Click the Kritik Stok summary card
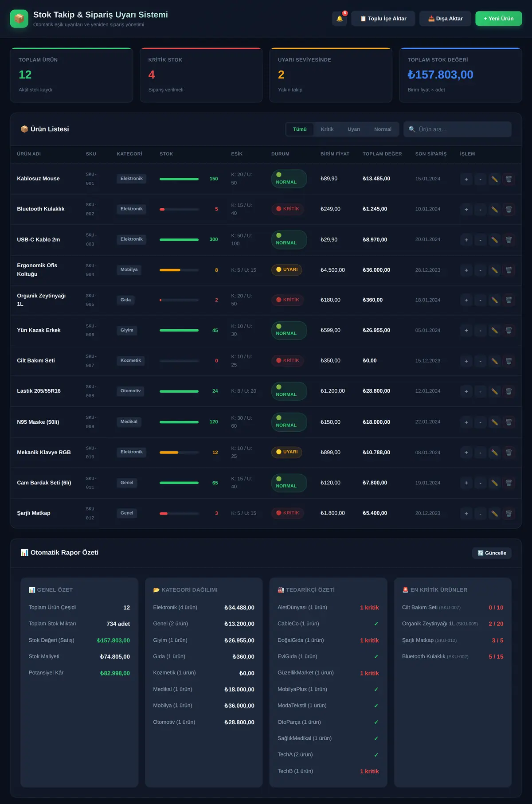 pyautogui.click(x=201, y=75)
